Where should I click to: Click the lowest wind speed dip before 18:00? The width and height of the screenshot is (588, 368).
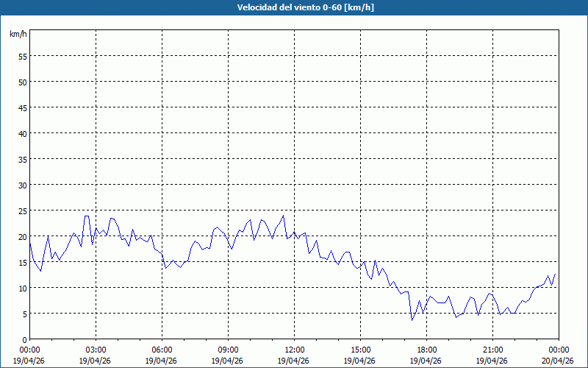(412, 320)
